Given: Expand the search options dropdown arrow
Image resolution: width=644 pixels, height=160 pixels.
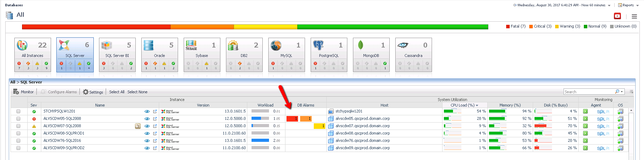Looking at the screenshot, I should point(622,92).
